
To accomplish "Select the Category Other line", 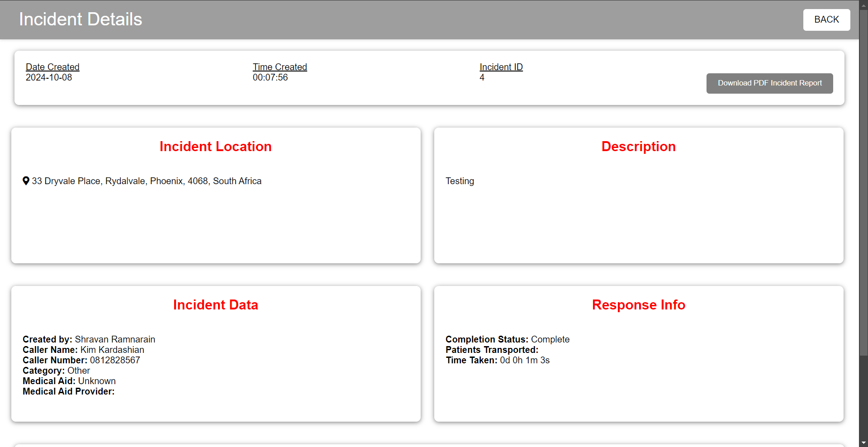I will 56,371.
